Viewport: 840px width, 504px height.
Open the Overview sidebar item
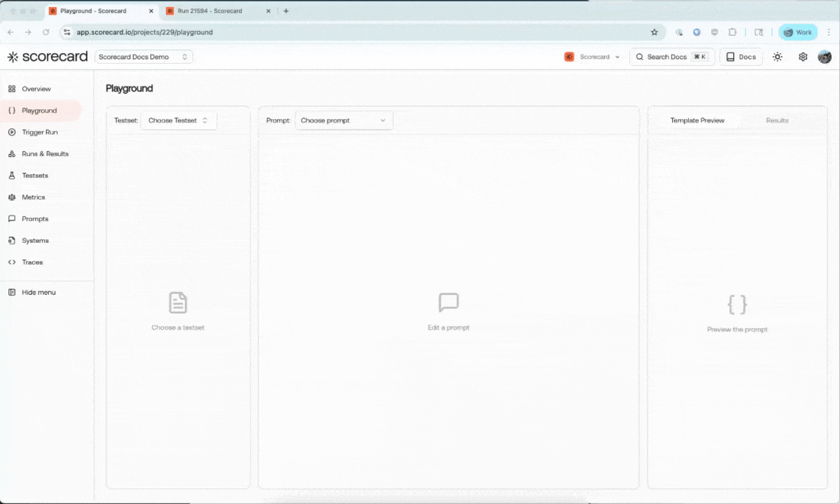point(36,89)
